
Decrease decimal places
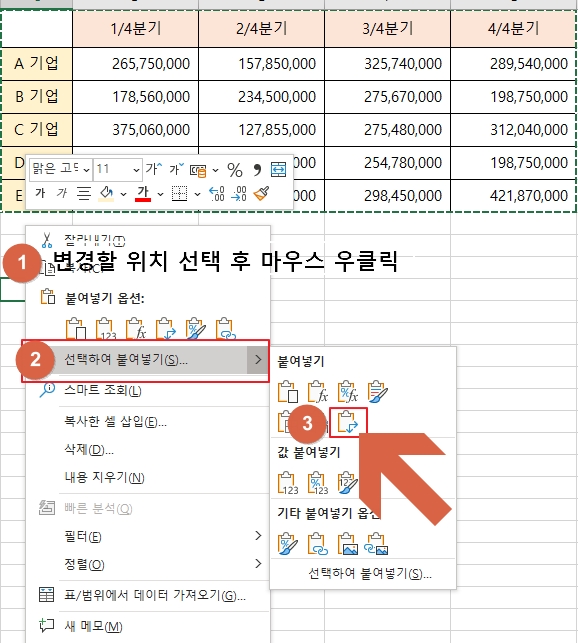click(239, 193)
